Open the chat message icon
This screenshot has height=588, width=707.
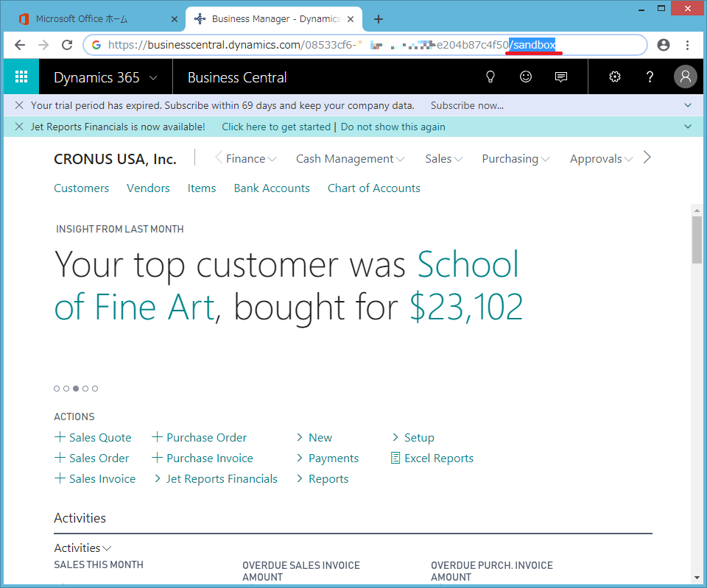coord(561,77)
